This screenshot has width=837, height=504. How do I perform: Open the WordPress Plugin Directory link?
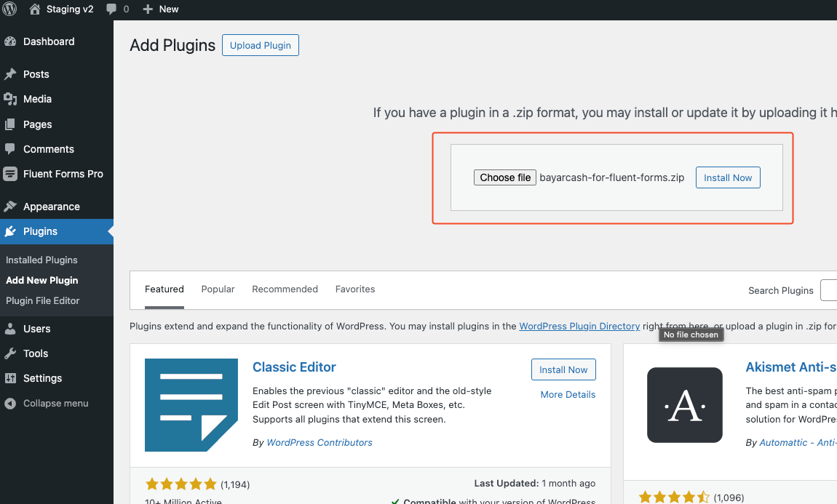click(579, 326)
